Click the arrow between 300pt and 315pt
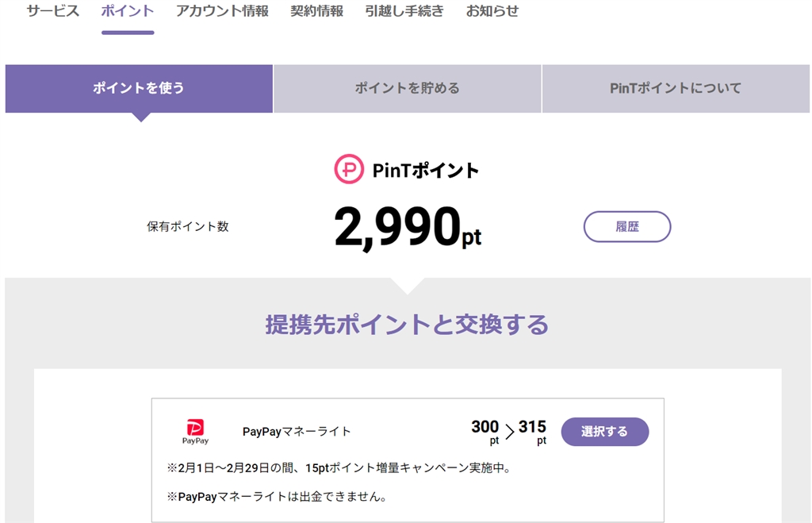812x523 pixels. (x=509, y=433)
